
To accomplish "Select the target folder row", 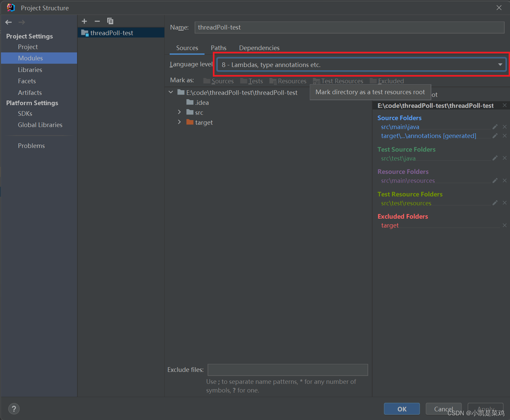I will [x=200, y=122].
